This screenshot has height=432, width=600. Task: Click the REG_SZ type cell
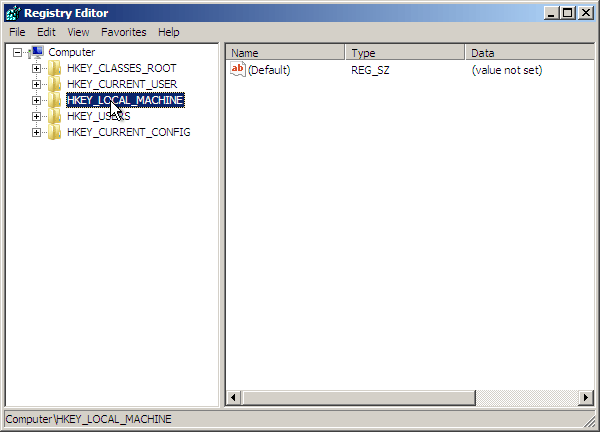point(370,70)
